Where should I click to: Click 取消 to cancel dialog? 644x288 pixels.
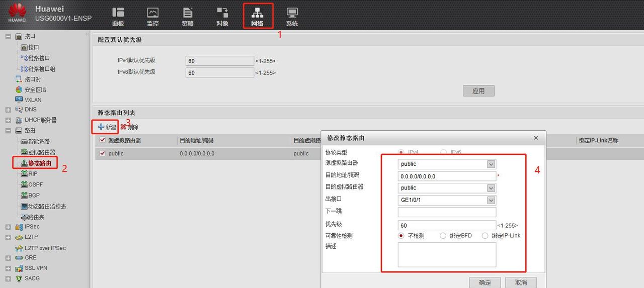[x=521, y=282]
